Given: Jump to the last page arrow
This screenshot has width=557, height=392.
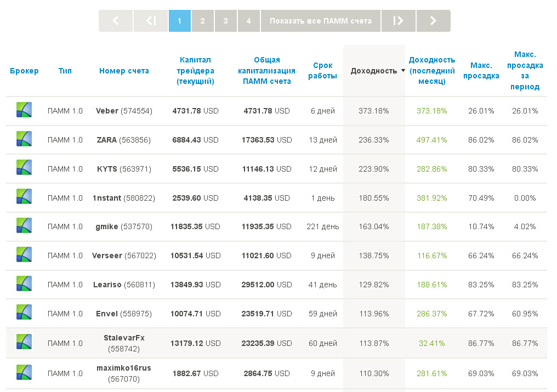Looking at the screenshot, I should [398, 21].
